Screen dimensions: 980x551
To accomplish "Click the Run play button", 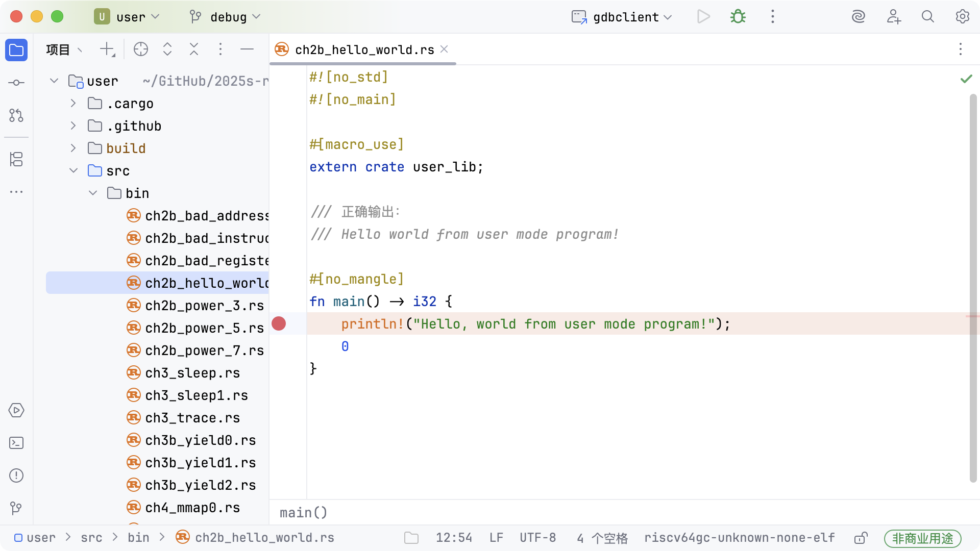I will [x=703, y=17].
